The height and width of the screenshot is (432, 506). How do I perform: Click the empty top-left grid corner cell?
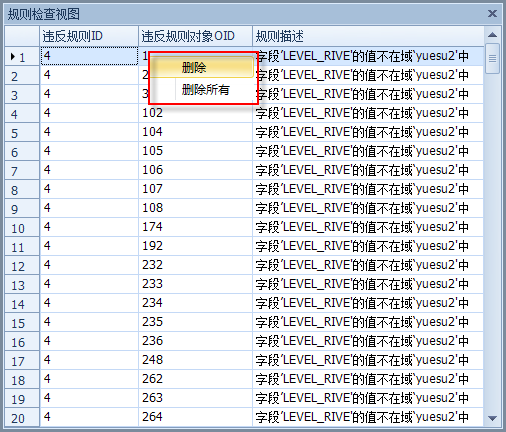pos(22,36)
